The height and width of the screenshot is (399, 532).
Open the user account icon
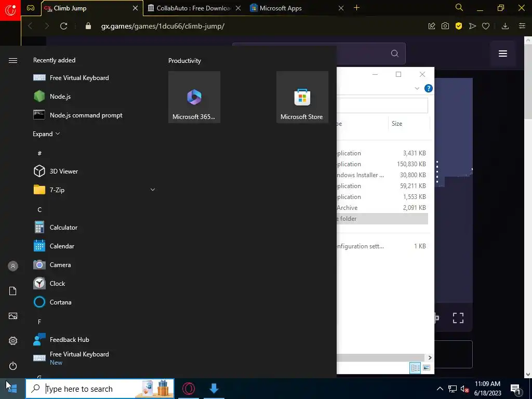coord(13,266)
